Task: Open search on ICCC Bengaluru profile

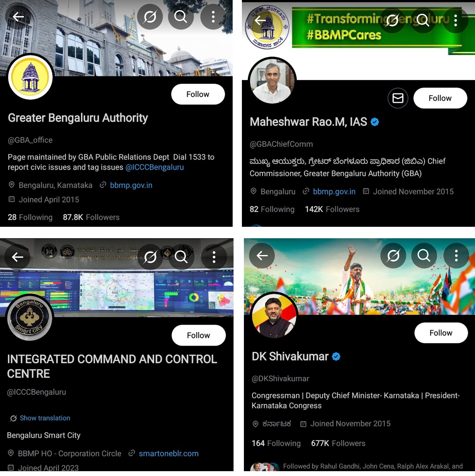Action: (181, 257)
